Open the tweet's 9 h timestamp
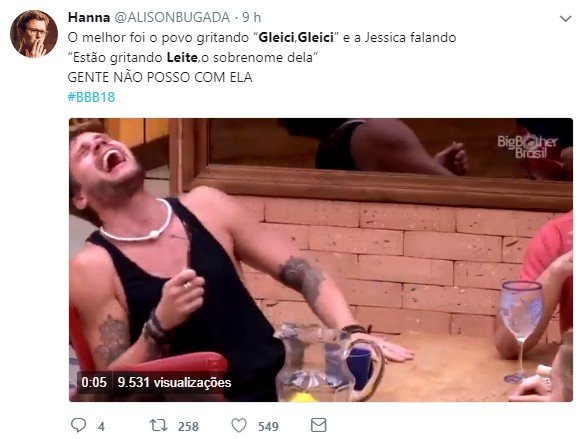Image resolution: width=581 pixels, height=439 pixels. (x=252, y=17)
